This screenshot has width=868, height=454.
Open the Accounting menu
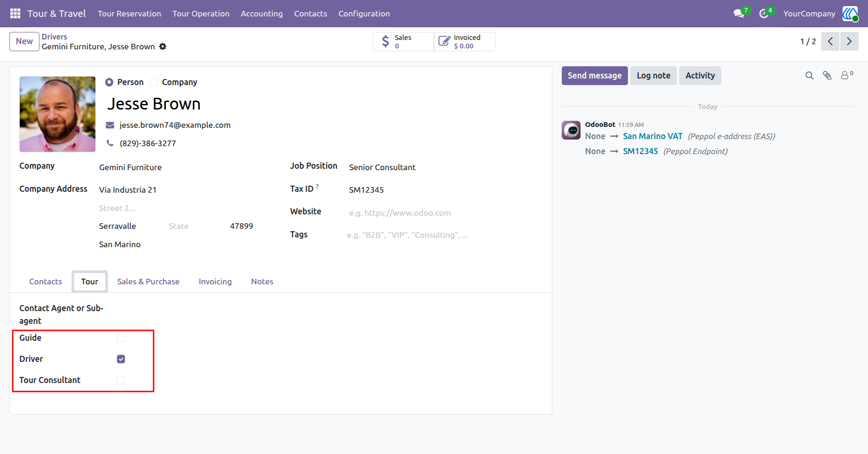point(262,14)
